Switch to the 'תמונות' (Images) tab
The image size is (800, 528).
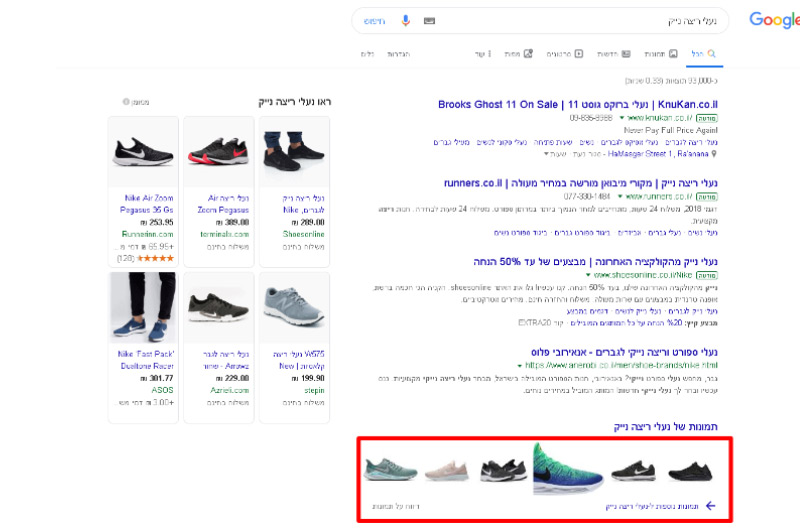point(660,54)
